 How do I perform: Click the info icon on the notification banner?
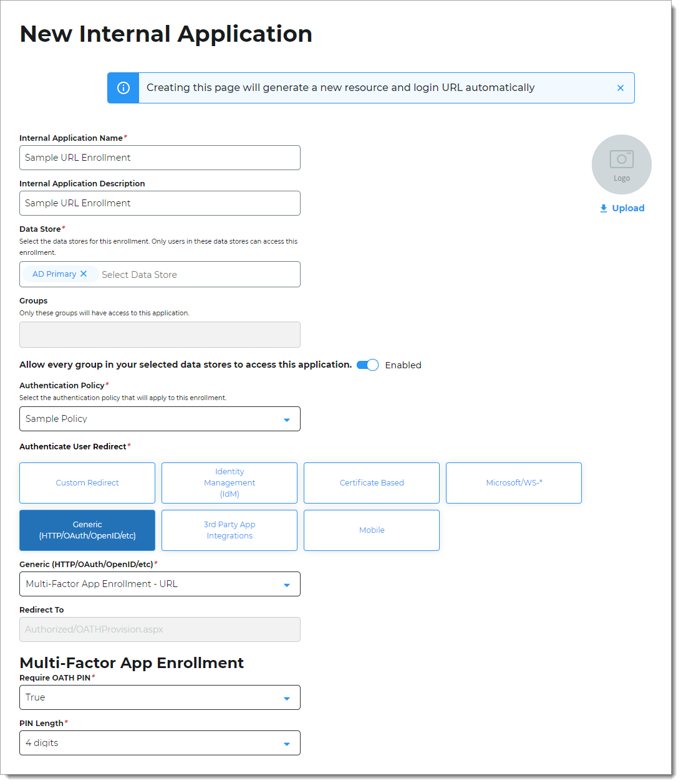pyautogui.click(x=123, y=87)
